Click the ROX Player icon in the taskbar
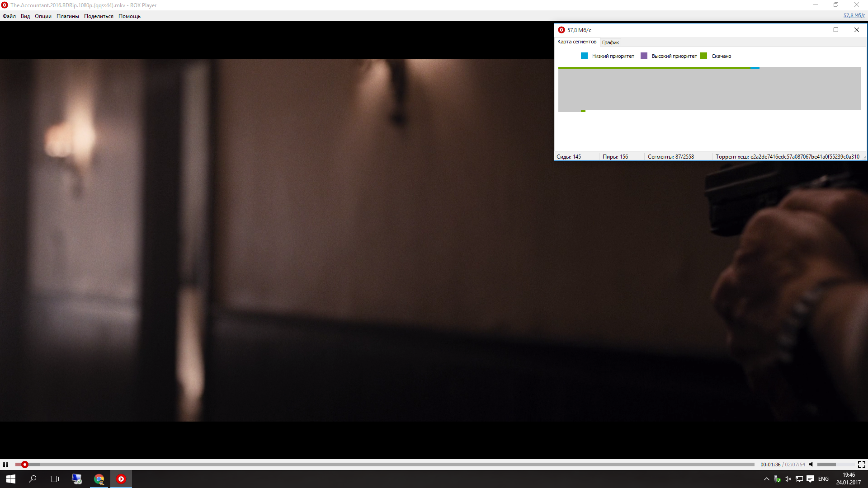Image resolution: width=868 pixels, height=488 pixels. point(121,479)
